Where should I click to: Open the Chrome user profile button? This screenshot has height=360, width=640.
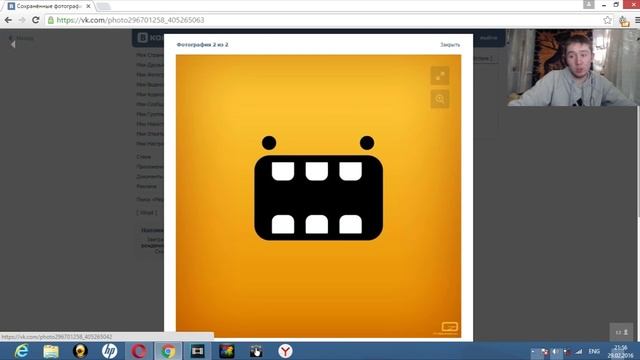[x=589, y=4]
